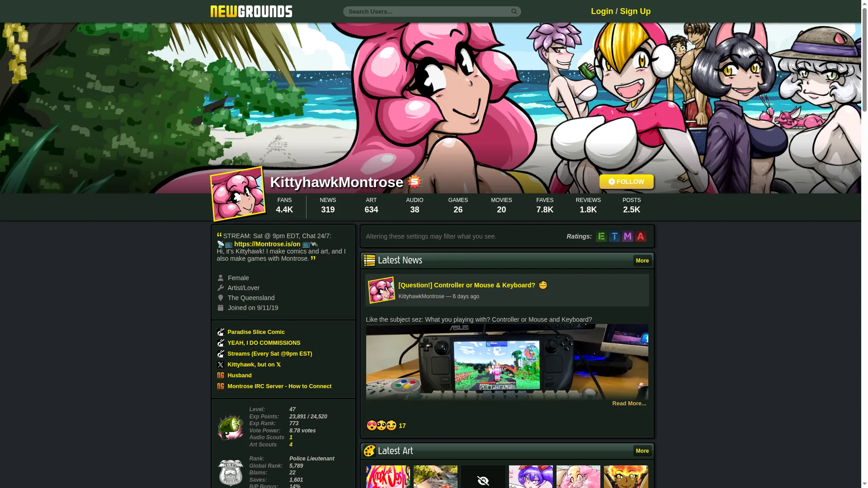
Task: Click the Newgrounds logo
Action: [x=251, y=11]
